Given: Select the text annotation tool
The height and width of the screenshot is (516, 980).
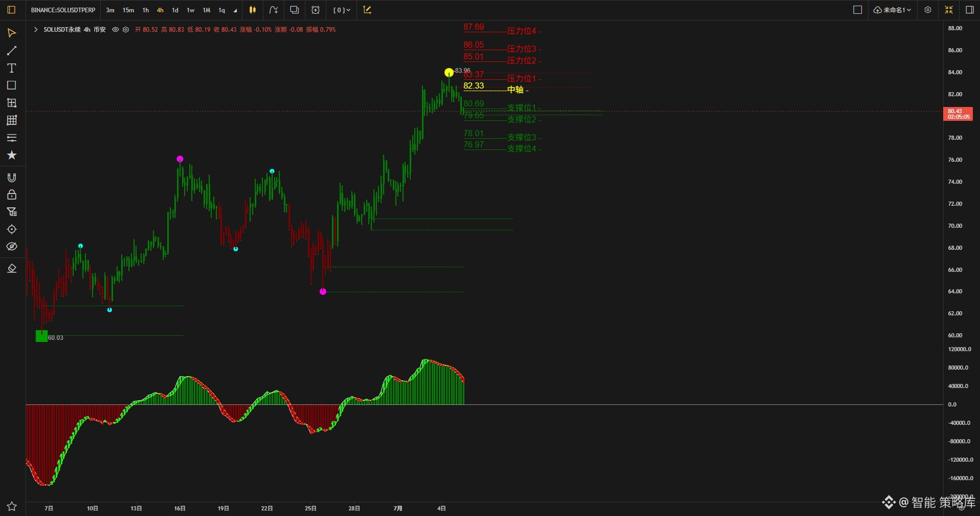Looking at the screenshot, I should [x=12, y=68].
